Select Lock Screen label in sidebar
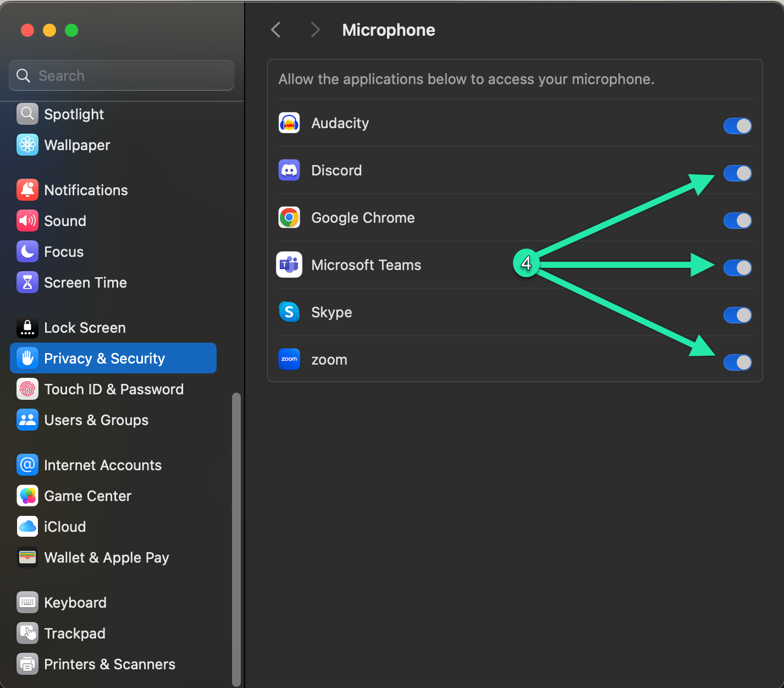Screen dimensions: 784x688 (x=85, y=328)
